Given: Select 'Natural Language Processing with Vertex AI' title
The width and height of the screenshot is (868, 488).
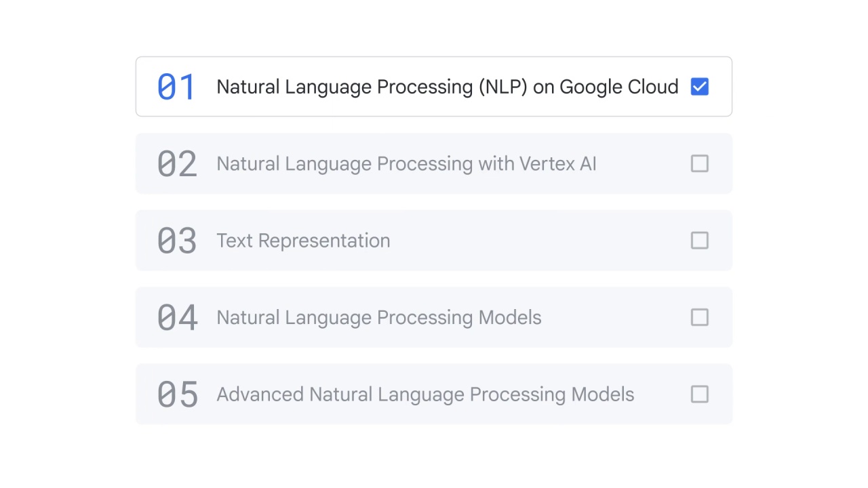Looking at the screenshot, I should pos(406,164).
